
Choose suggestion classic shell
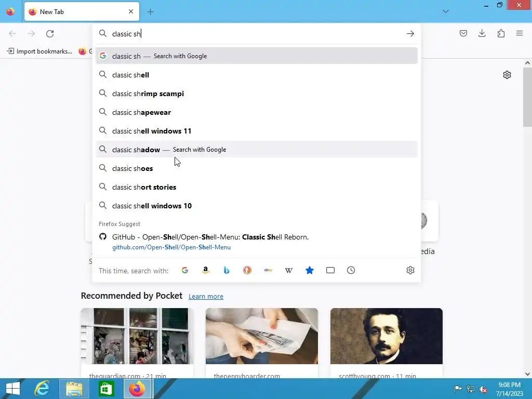[x=257, y=75]
